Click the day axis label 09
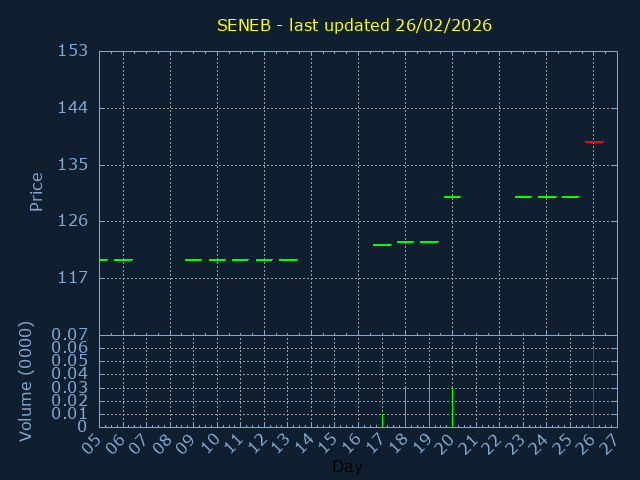 (185, 443)
